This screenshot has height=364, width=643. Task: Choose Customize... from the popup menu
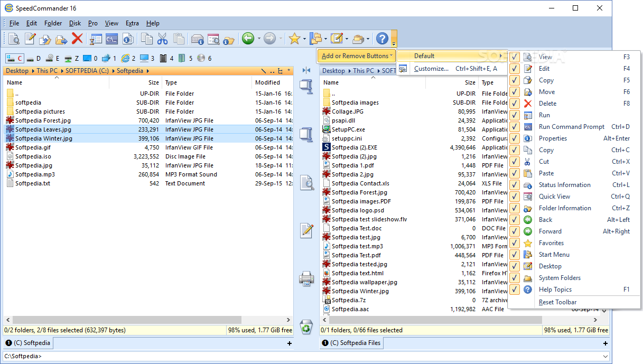pyautogui.click(x=452, y=69)
